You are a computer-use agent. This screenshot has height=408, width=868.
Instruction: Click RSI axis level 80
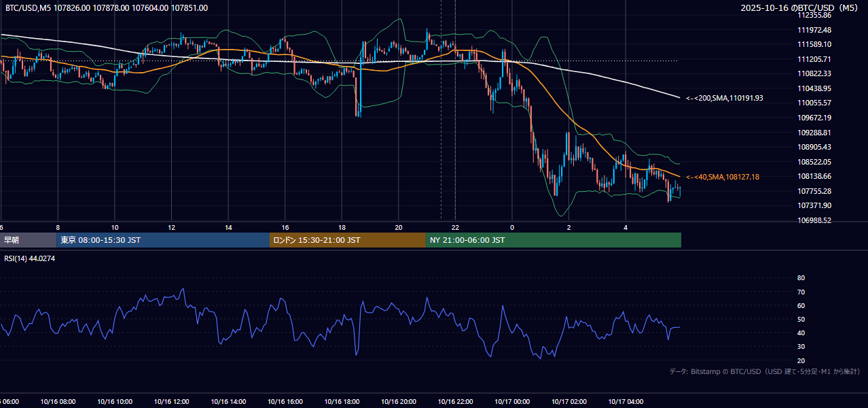801,278
